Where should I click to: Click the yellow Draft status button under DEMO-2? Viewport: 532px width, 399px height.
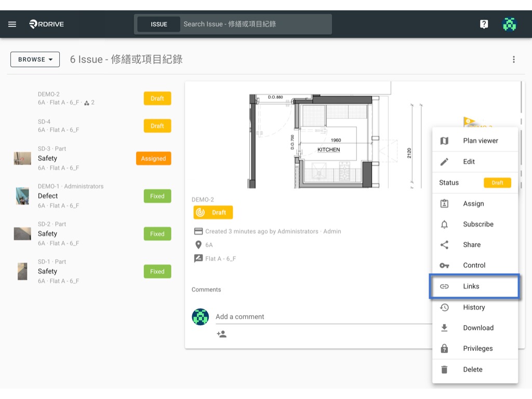coord(213,212)
